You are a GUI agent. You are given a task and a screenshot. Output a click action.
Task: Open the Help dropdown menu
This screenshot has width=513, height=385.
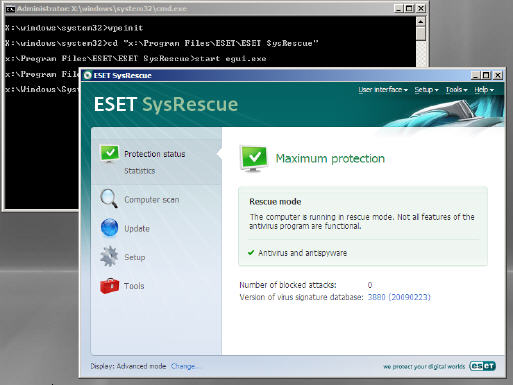pos(484,90)
